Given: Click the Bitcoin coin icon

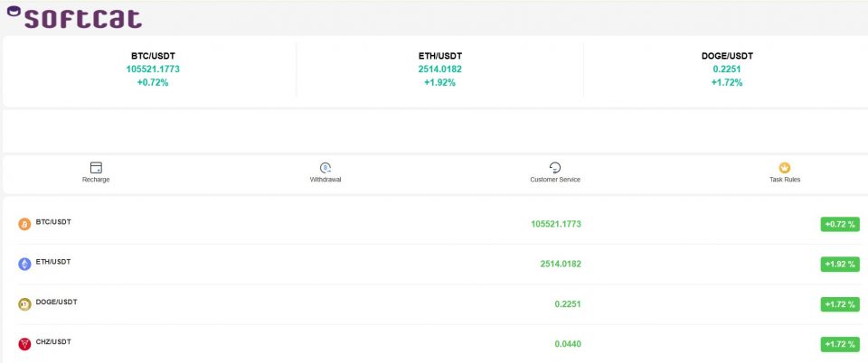Looking at the screenshot, I should (x=24, y=224).
